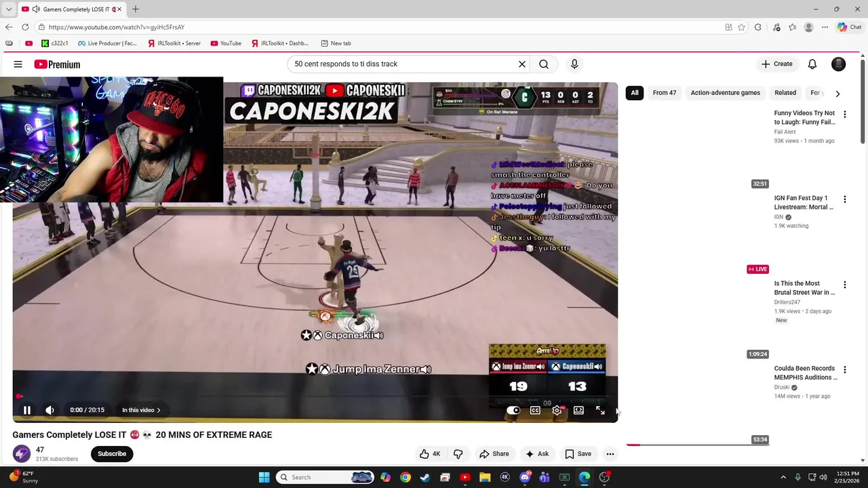868x488 pixels.
Task: Clear the search box with the X
Action: [522, 64]
